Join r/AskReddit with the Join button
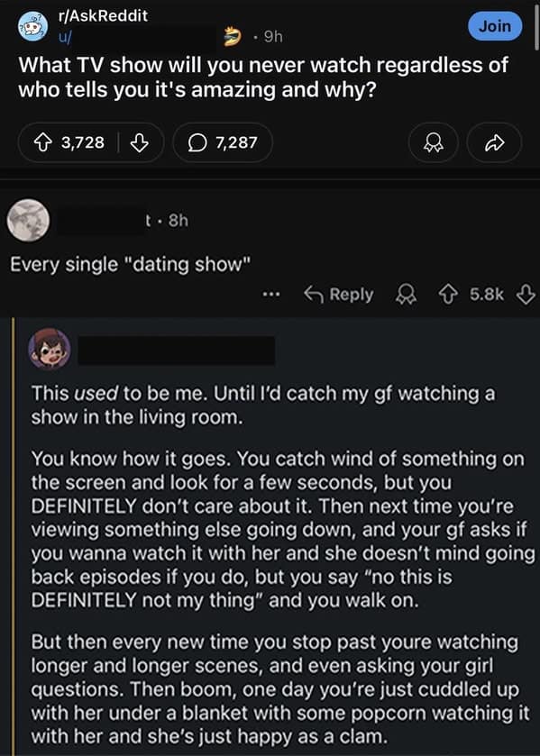Viewport: 540px width, 756px height. point(494,27)
